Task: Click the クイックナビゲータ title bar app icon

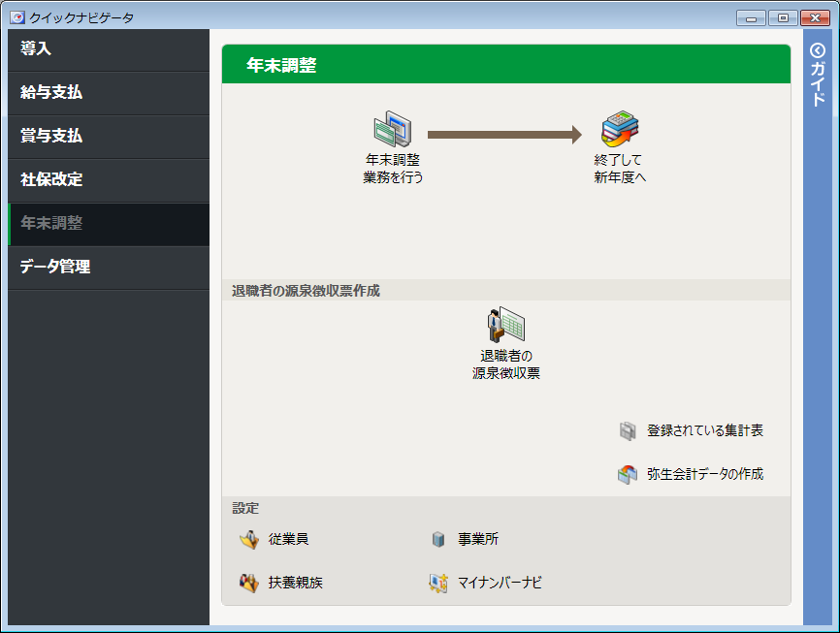Action: point(17,17)
